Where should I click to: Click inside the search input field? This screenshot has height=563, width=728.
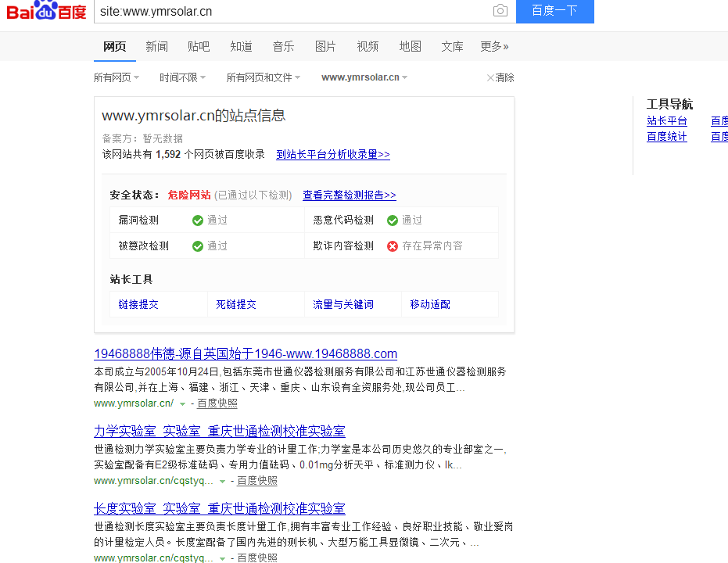297,13
